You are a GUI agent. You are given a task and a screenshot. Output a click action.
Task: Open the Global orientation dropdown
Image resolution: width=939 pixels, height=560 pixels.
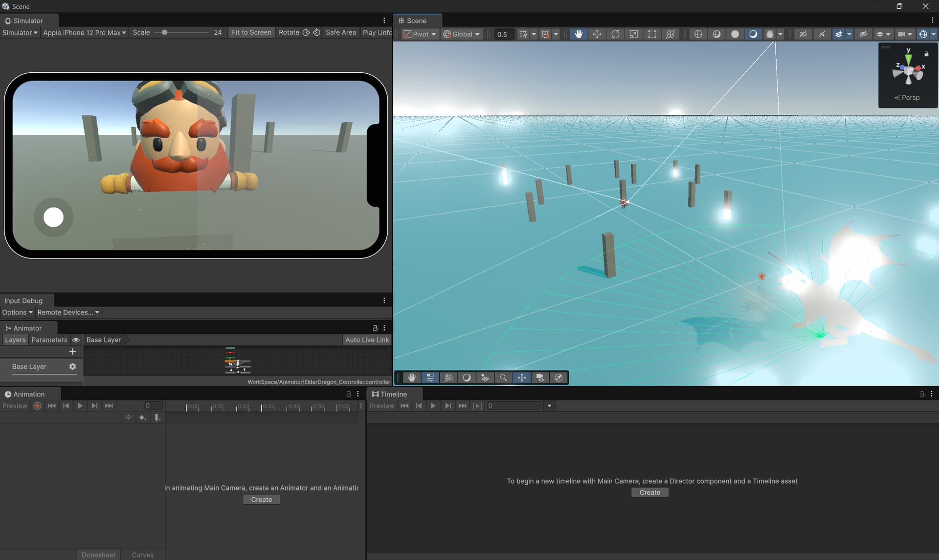(461, 34)
